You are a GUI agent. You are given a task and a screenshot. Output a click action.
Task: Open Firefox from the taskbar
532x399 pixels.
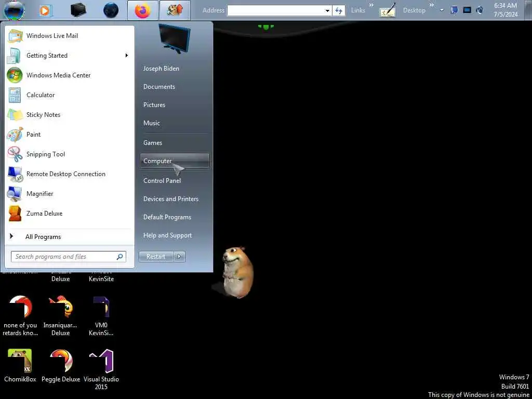tap(143, 10)
